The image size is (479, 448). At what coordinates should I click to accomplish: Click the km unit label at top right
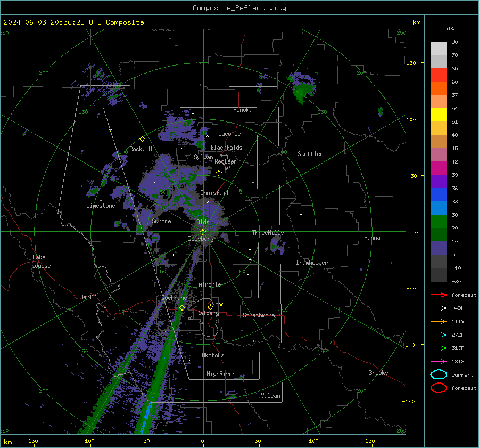point(416,22)
